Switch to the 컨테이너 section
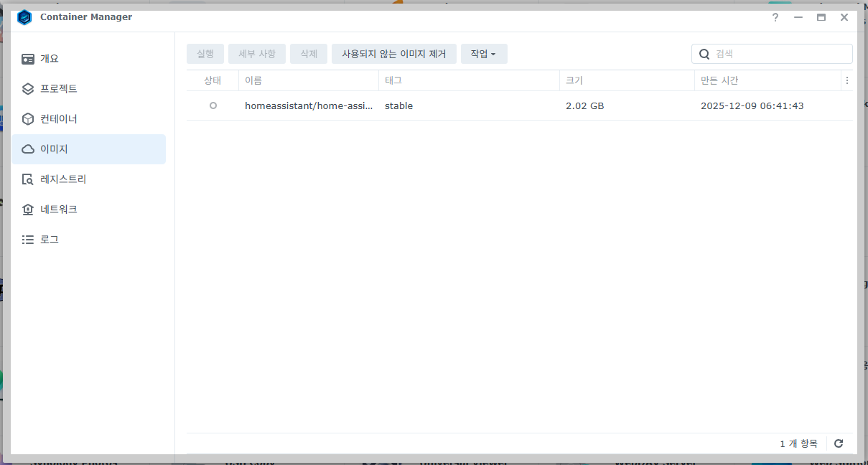 coord(89,119)
